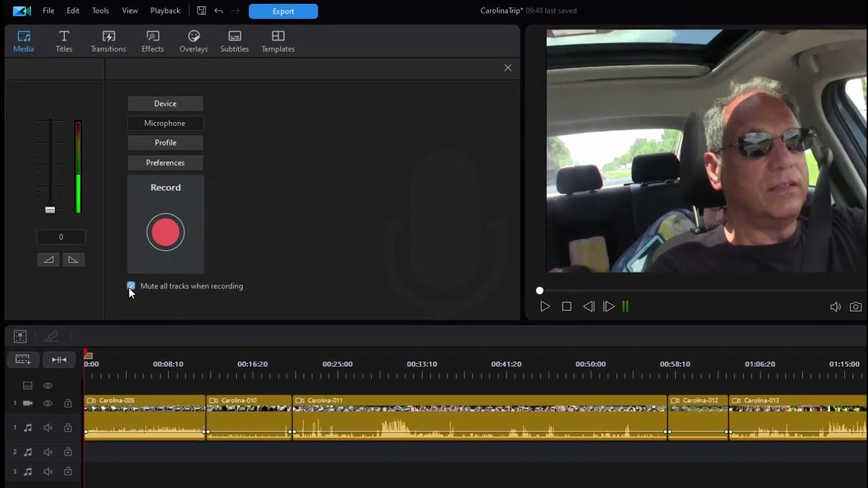Open the File menu
This screenshot has width=868, height=488.
click(x=48, y=11)
